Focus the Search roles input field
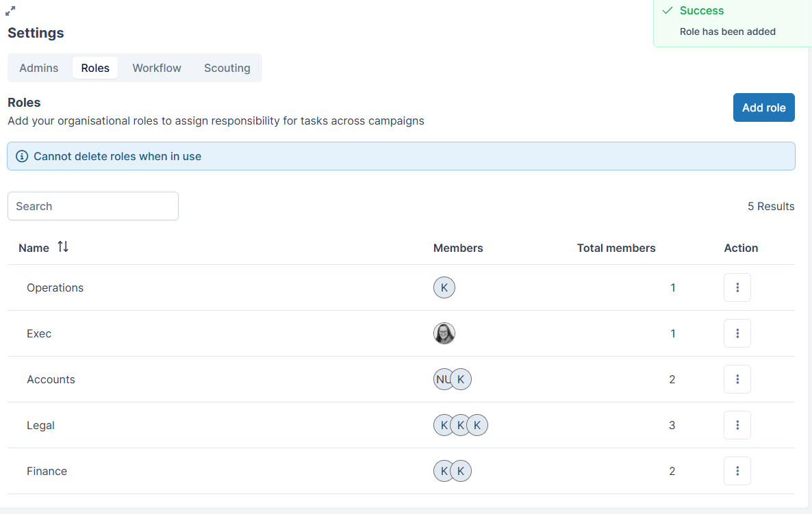The image size is (812, 514). coord(93,206)
